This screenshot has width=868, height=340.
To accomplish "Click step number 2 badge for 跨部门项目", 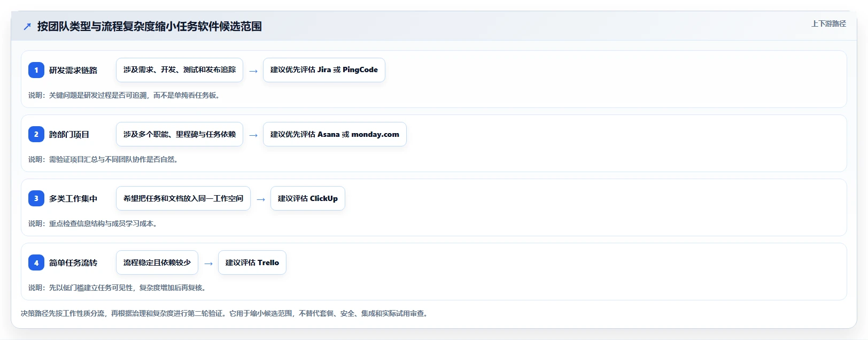I will point(36,134).
